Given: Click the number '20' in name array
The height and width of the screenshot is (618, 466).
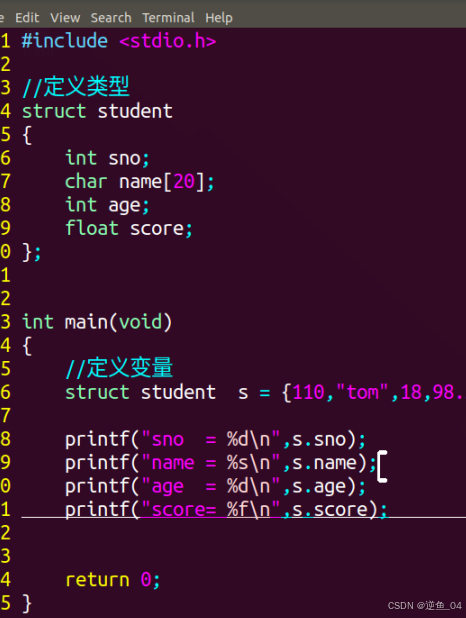Looking at the screenshot, I should click(x=184, y=182).
